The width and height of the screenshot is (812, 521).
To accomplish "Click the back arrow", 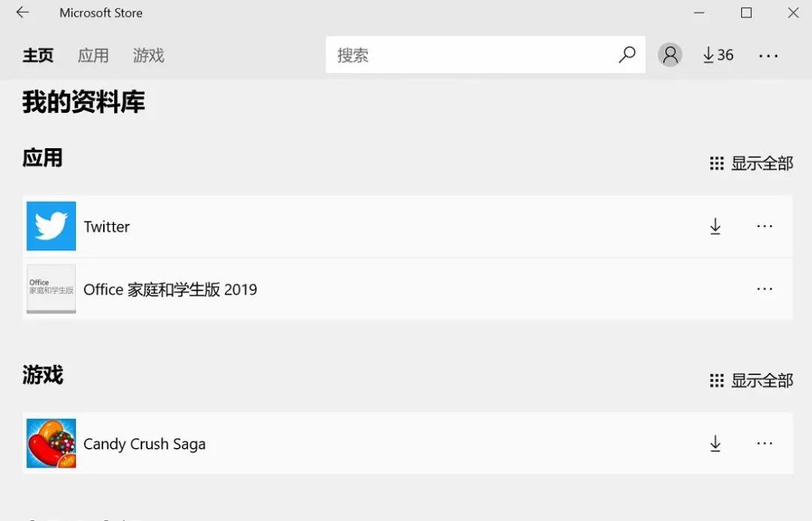I will 22,12.
